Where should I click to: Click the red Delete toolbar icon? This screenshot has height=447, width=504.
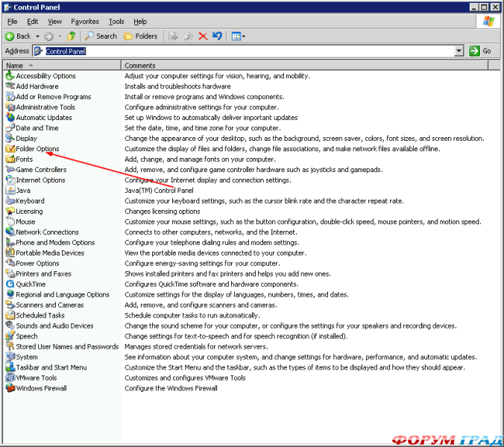[x=203, y=36]
